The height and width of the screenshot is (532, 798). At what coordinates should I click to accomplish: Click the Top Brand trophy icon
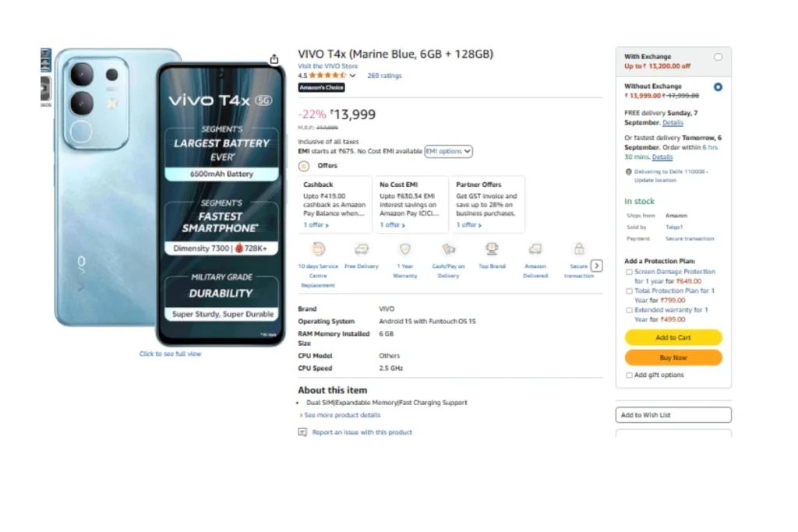(492, 249)
